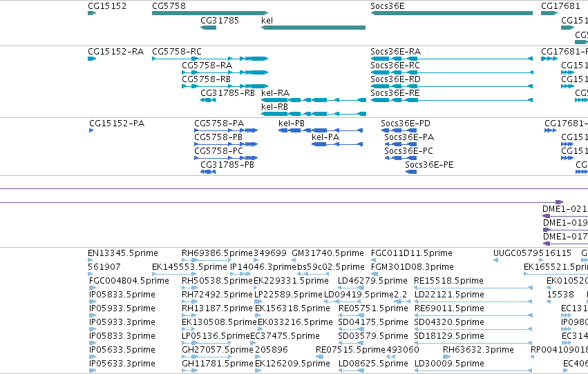This screenshot has width=588, height=374.
Task: Open the CG5758-RC transcript label
Action: coord(177,52)
